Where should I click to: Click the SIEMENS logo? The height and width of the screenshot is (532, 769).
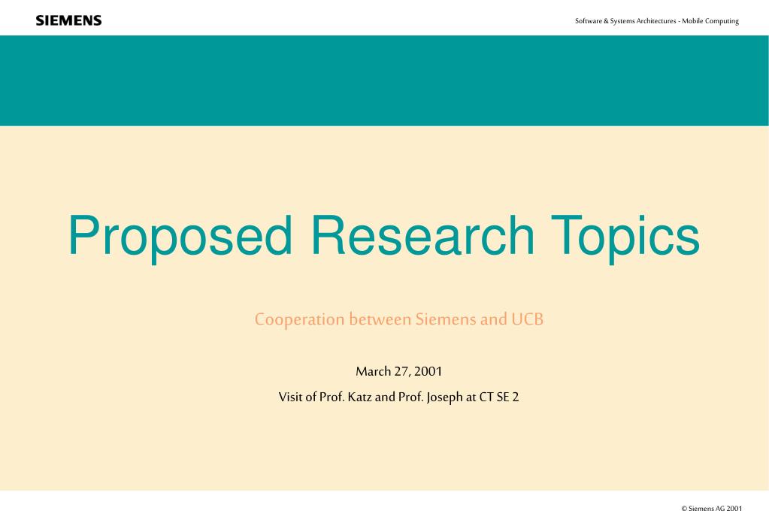(x=68, y=20)
